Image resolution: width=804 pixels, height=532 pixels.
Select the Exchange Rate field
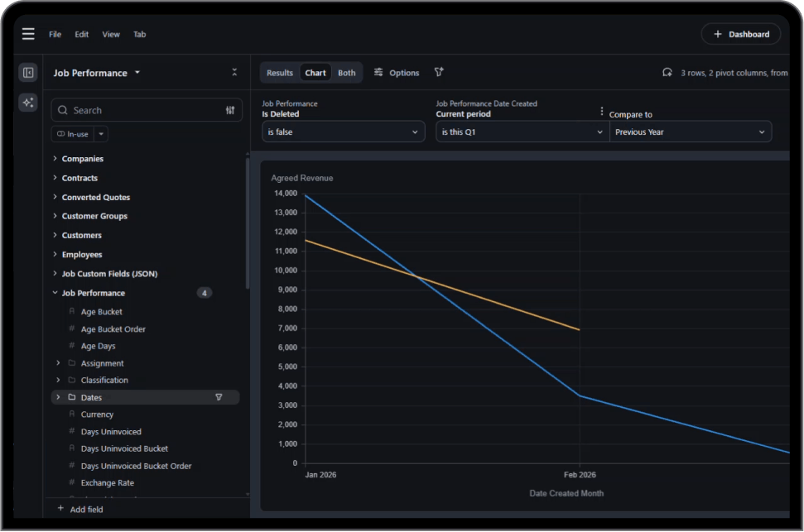107,483
